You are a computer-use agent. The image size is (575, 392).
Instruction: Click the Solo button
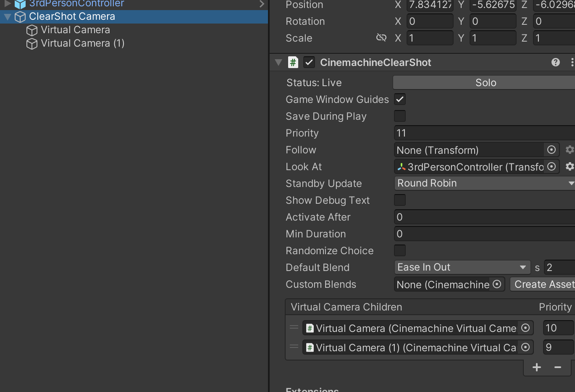coord(484,83)
